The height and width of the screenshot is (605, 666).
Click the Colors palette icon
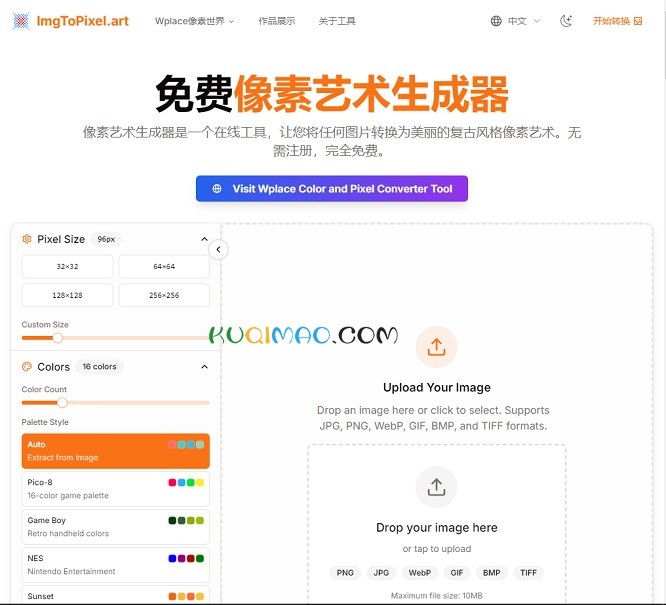(x=27, y=367)
